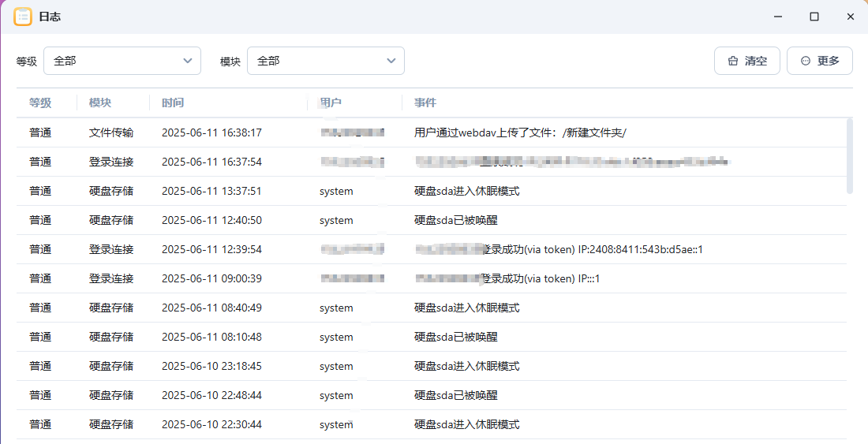Click timestamp 2025-06-10 22:48:44

[x=211, y=396]
